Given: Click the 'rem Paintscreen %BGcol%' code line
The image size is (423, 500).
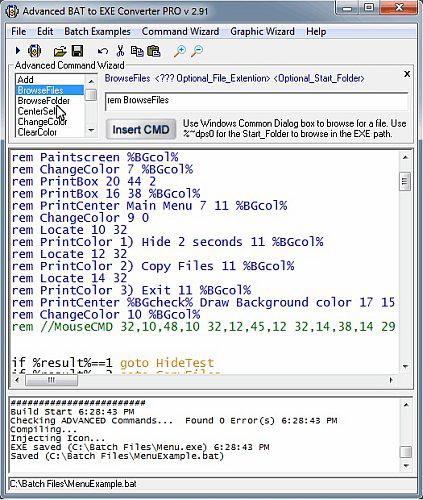Looking at the screenshot, I should point(95,157).
